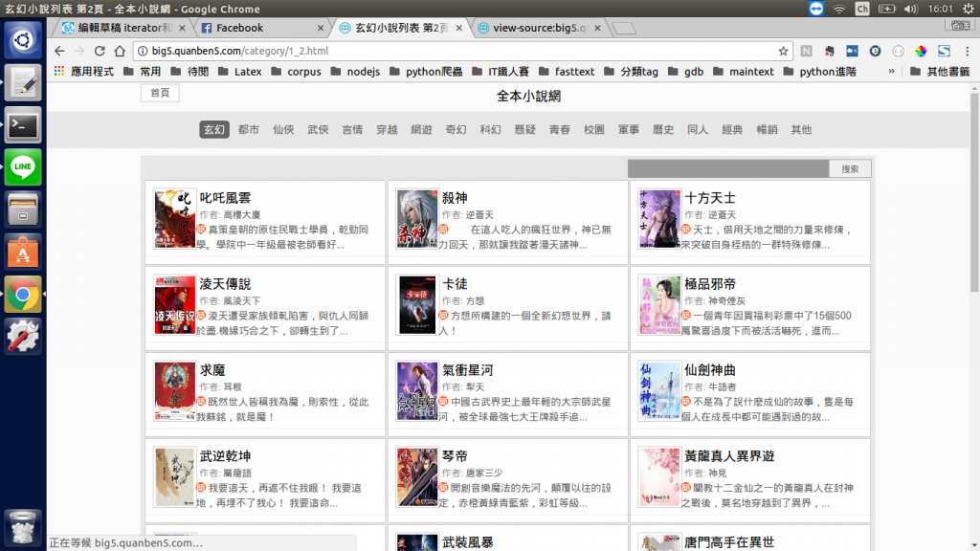Open the novel 氣衝星河
Image resolution: width=980 pixels, height=551 pixels.
(x=467, y=370)
